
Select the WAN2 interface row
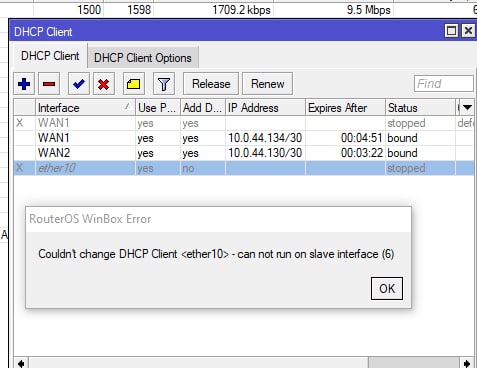point(244,153)
